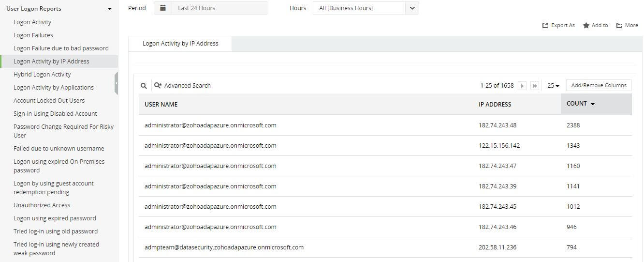
Task: Click the quick search magnifier icon
Action: tap(144, 86)
